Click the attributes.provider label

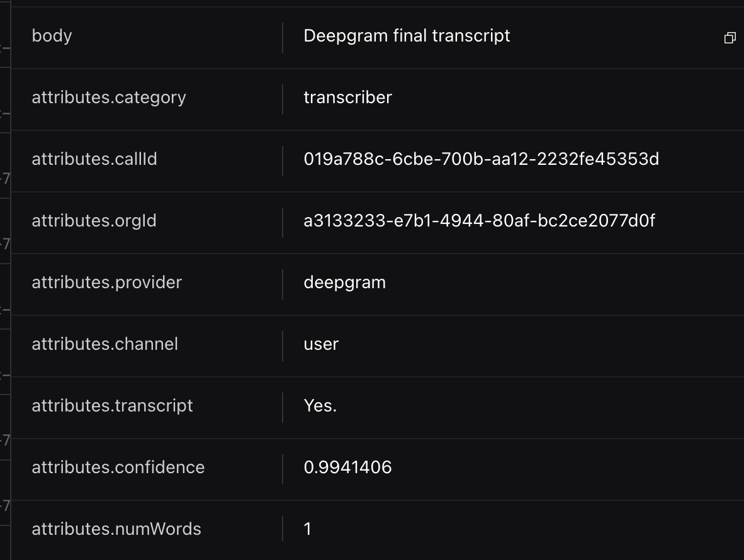coord(106,283)
